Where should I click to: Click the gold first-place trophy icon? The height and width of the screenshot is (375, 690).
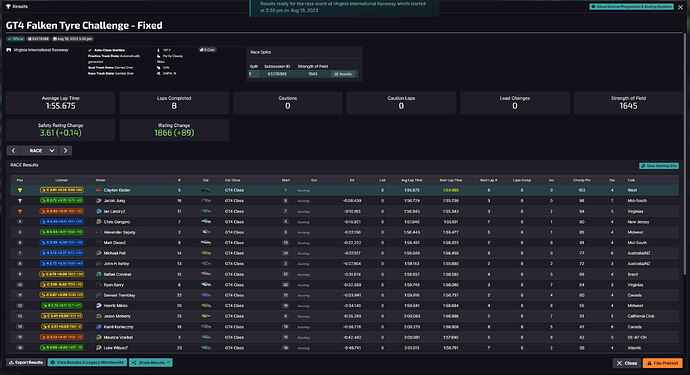point(20,190)
